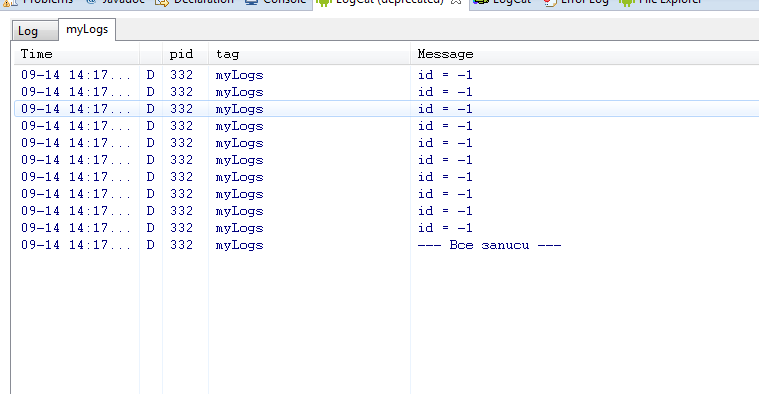Click the tag column header

coord(309,54)
